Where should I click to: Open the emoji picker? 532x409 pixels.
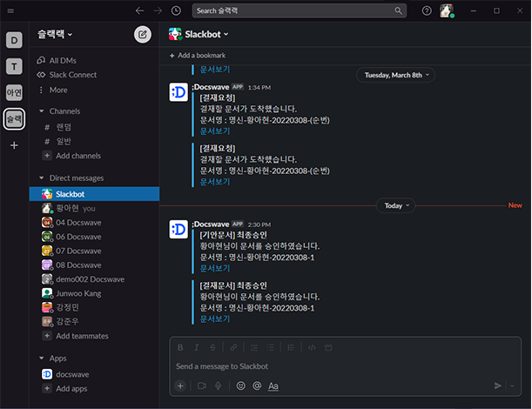coord(240,386)
